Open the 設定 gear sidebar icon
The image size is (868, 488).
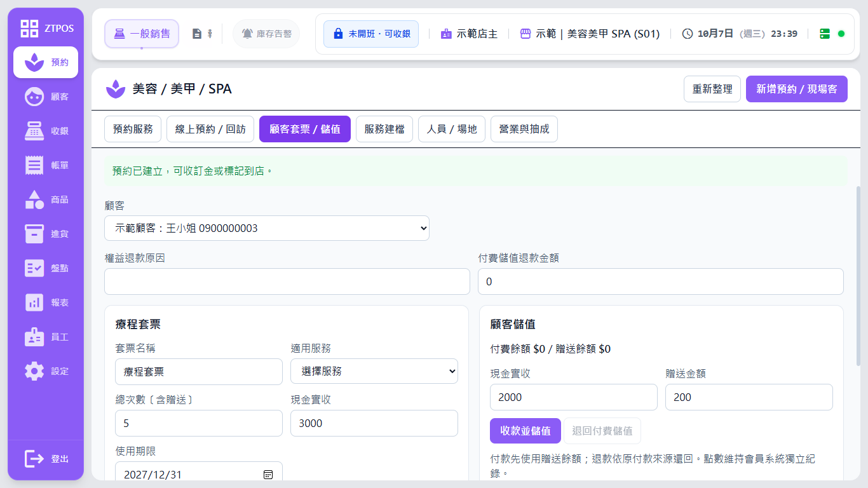pyautogui.click(x=34, y=371)
